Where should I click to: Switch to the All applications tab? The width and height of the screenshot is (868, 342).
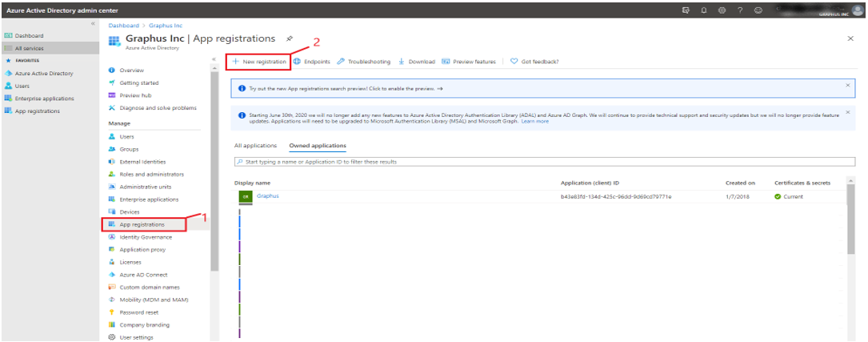point(255,145)
